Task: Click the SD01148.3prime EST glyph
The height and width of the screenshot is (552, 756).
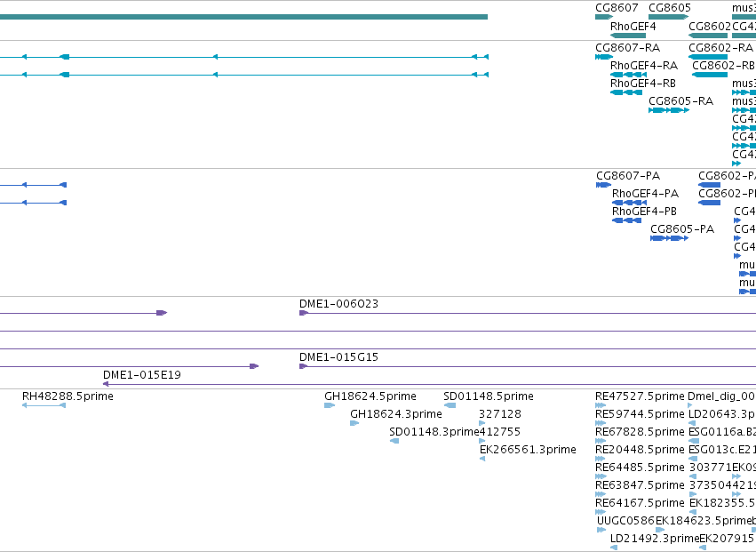Action: [394, 441]
